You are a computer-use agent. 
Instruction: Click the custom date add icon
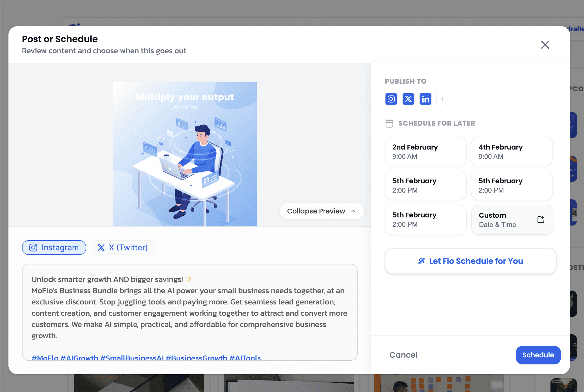point(541,220)
